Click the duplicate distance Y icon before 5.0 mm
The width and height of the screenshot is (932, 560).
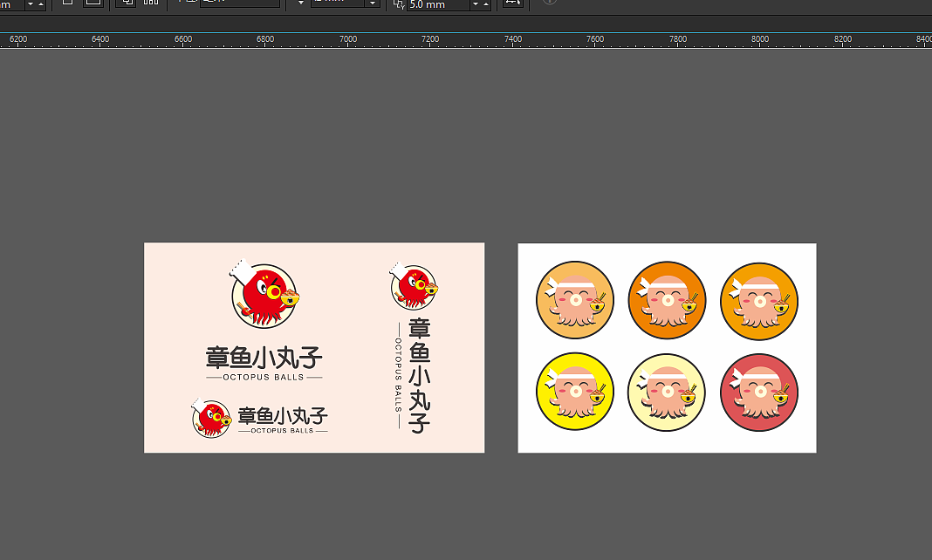(x=399, y=4)
